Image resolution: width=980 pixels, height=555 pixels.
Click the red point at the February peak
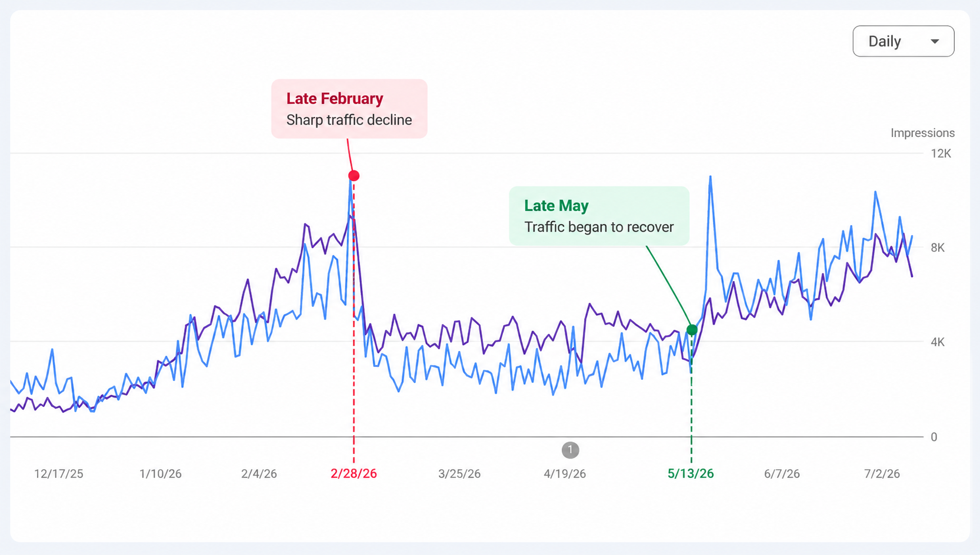354,176
